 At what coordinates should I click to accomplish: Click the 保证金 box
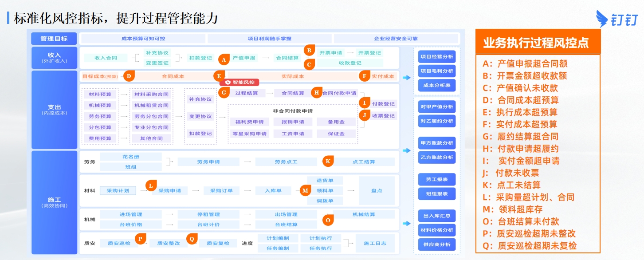[336, 134]
